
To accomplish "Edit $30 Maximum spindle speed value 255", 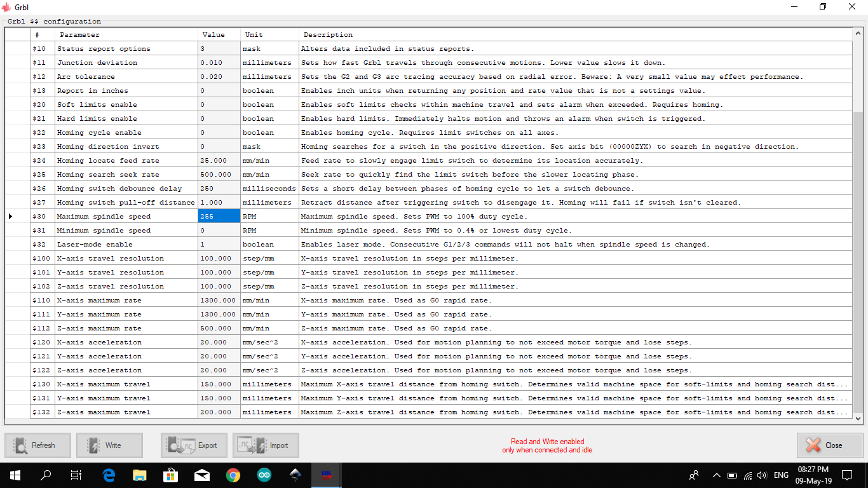I will (x=219, y=217).
